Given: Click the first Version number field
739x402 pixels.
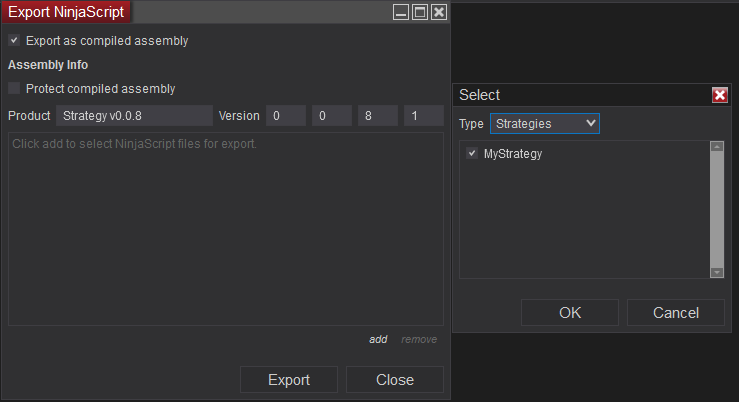Looking at the screenshot, I should [x=285, y=116].
